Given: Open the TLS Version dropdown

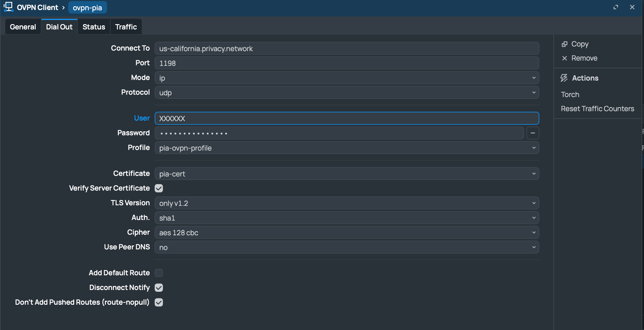Looking at the screenshot, I should click(x=346, y=203).
